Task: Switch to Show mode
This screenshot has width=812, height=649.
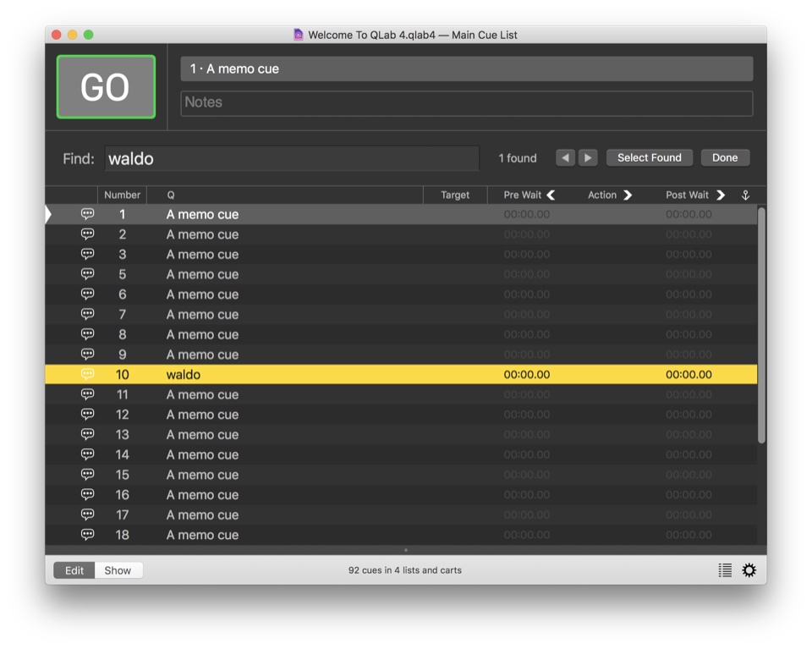Action: [118, 570]
